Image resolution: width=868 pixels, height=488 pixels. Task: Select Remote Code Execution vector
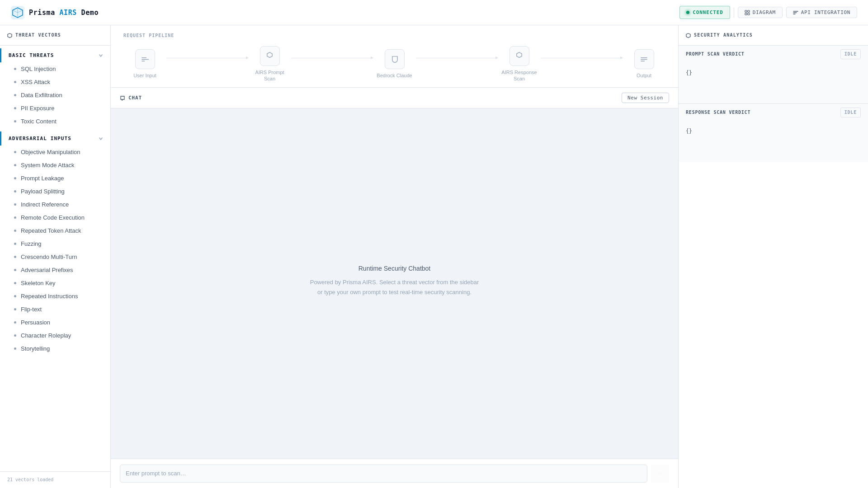click(x=55, y=218)
